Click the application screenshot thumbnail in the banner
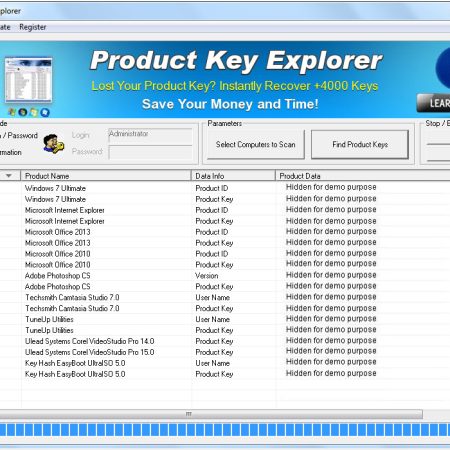Image resolution: width=450 pixels, height=450 pixels. pos(28,80)
